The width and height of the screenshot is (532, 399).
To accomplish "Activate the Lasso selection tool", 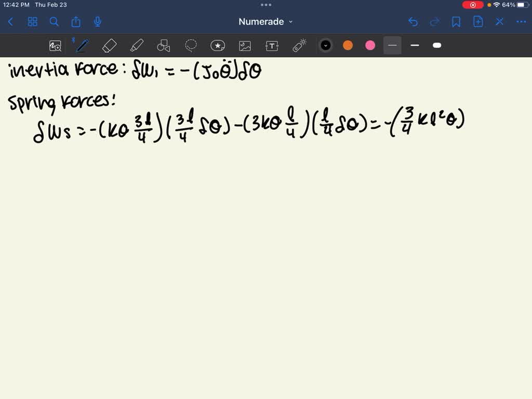I will click(191, 45).
